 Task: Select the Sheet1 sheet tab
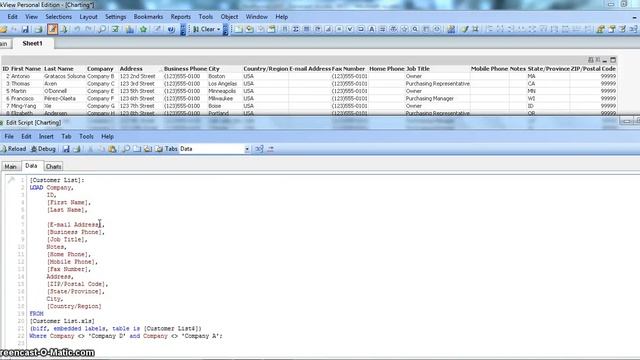pos(33,43)
